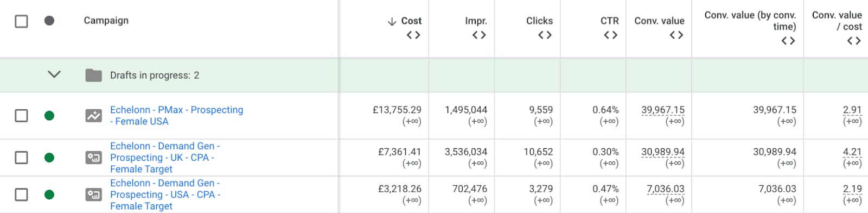This screenshot has height=213, width=868.
Task: Sort by the CTR column header
Action: click(609, 21)
